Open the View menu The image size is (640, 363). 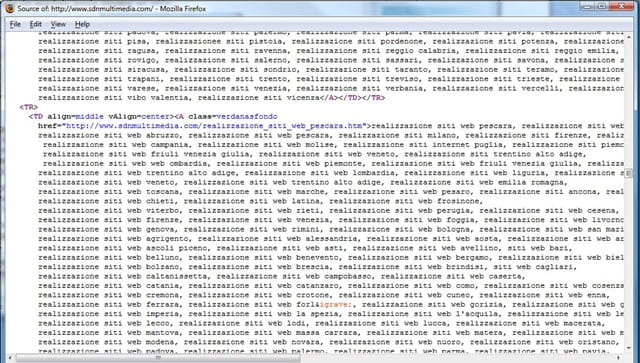click(58, 24)
